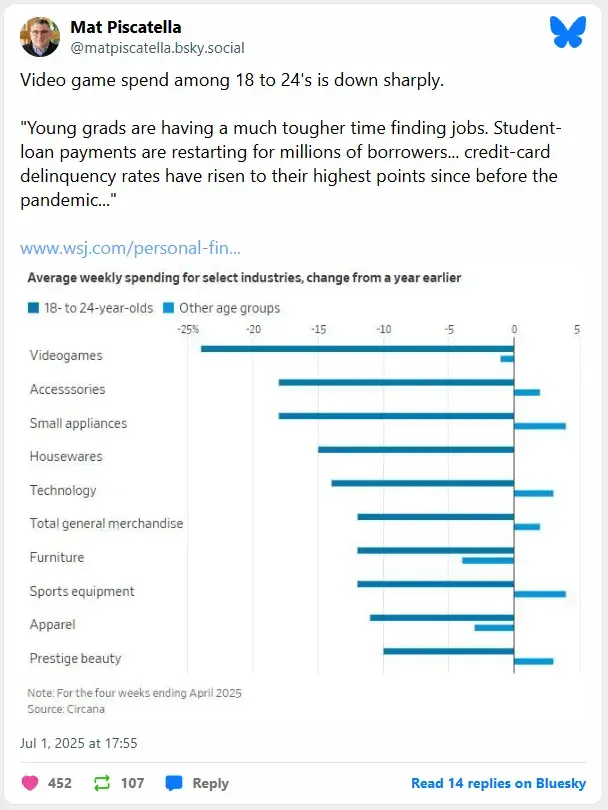Viewport: 608px width, 810px height.
Task: Open the @matpiscatella.bsky.social handle link
Action: 157,48
